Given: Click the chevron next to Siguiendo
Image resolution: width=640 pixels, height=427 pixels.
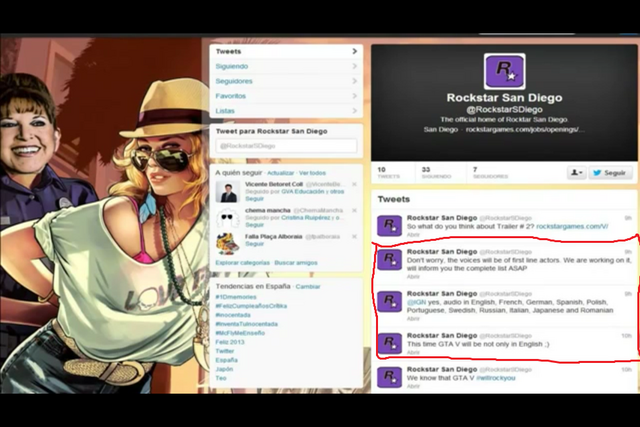Looking at the screenshot, I should (354, 66).
